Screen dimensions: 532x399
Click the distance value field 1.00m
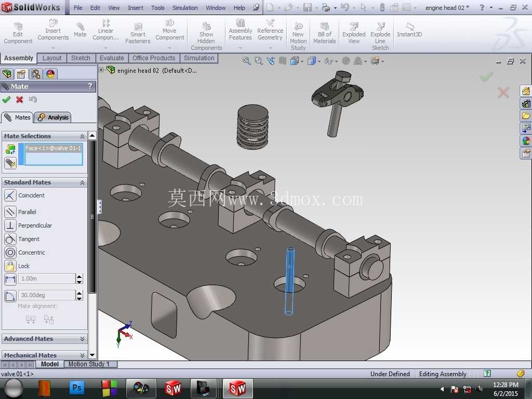click(x=46, y=278)
